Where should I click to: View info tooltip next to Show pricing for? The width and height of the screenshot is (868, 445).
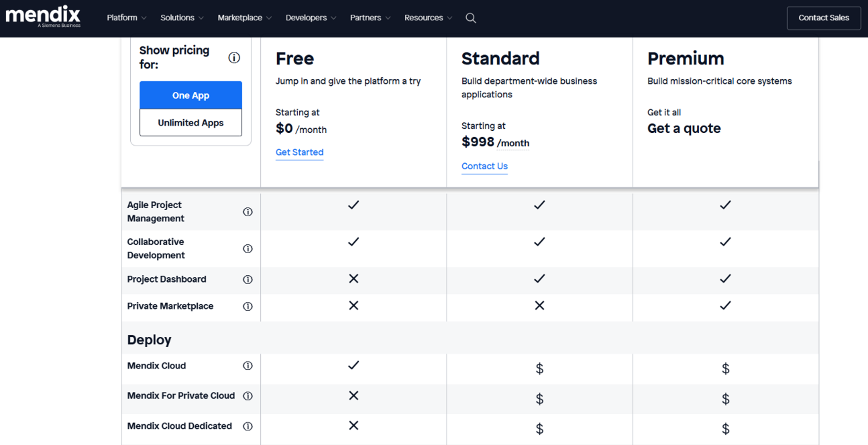click(234, 57)
